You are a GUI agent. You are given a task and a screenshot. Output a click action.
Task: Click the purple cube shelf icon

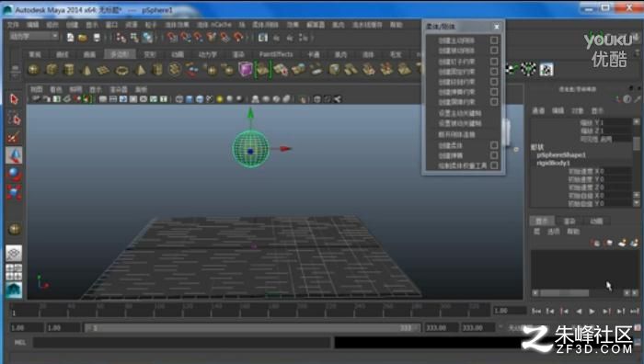[x=245, y=70]
